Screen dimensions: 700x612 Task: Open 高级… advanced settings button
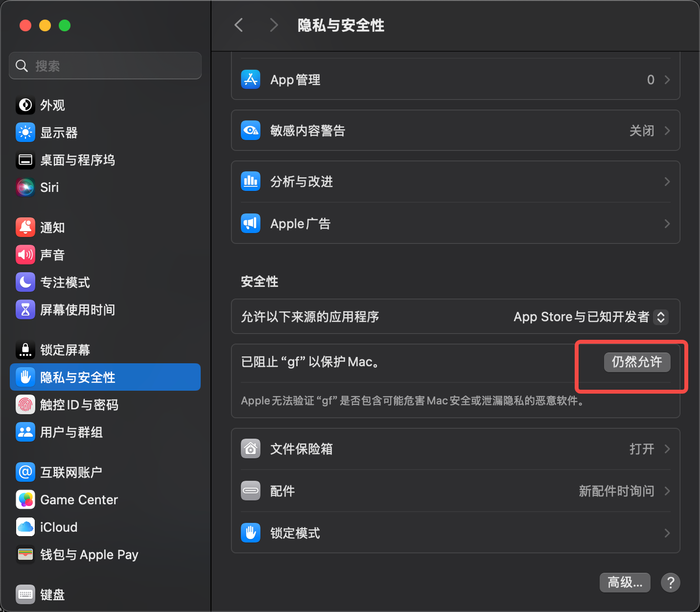[625, 583]
